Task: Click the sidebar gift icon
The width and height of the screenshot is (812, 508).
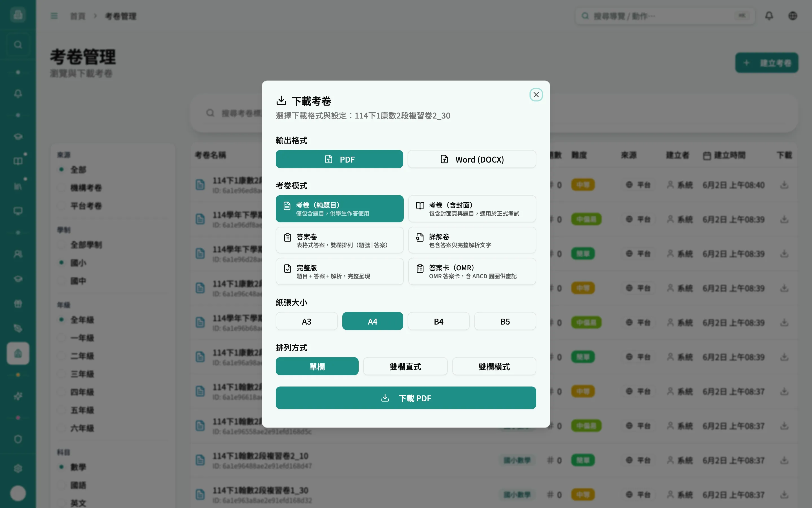Action: [18, 304]
